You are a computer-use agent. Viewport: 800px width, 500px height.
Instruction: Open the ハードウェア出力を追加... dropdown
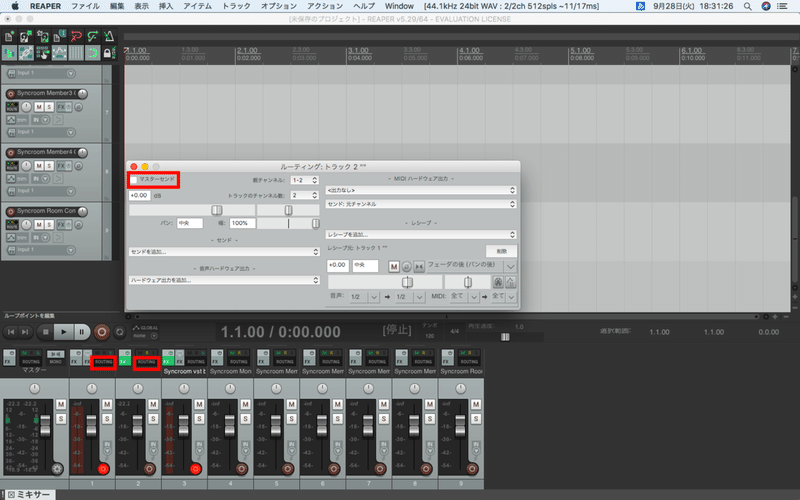tap(224, 280)
